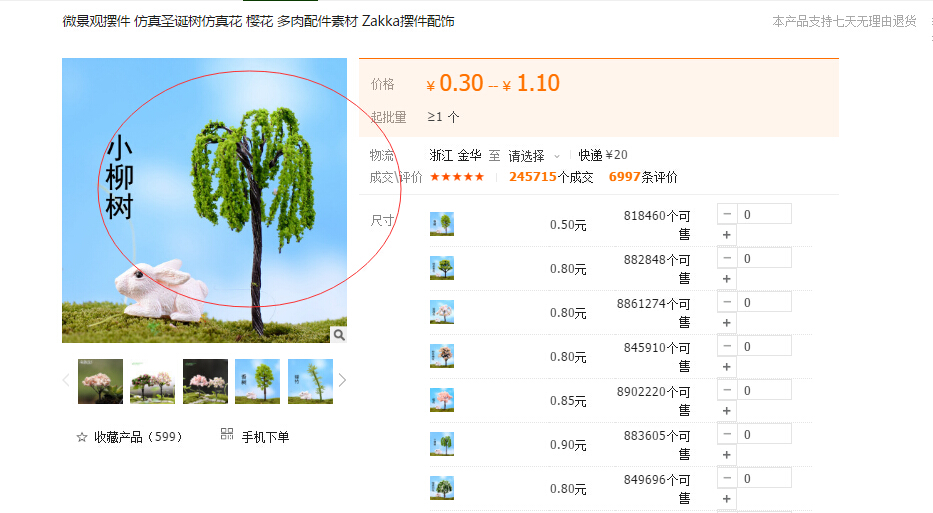Click the 0.85元 pink tree variant swatch
This screenshot has height=513, width=933.
[x=442, y=400]
